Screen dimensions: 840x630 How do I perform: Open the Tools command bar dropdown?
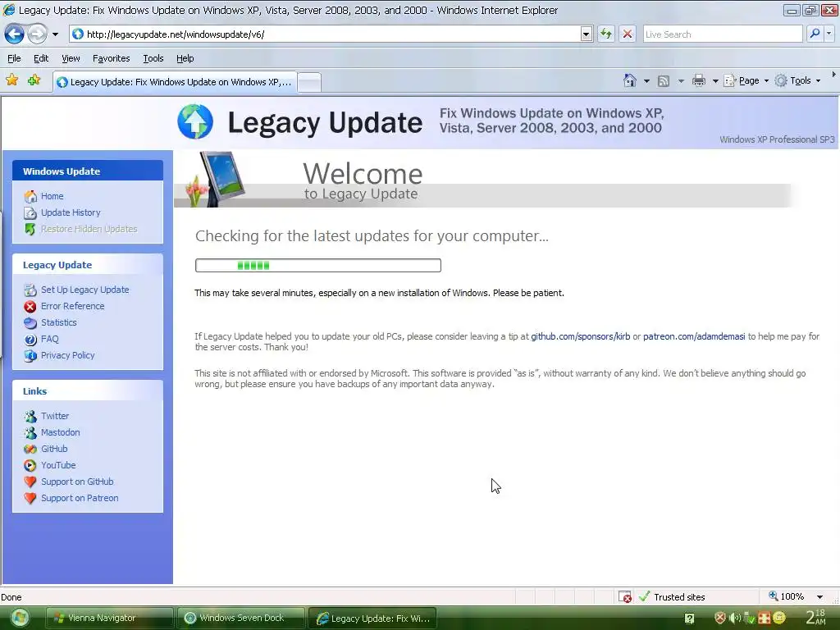[x=797, y=80]
